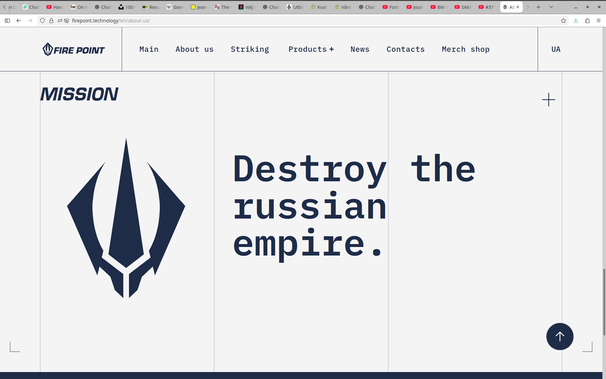Open a new browser tab

[538, 7]
